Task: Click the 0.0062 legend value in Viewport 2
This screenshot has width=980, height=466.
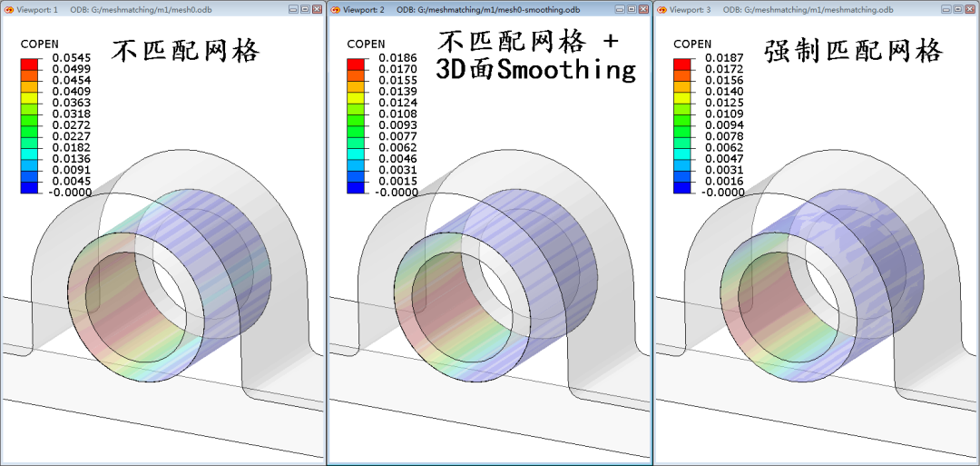Action: [x=397, y=148]
